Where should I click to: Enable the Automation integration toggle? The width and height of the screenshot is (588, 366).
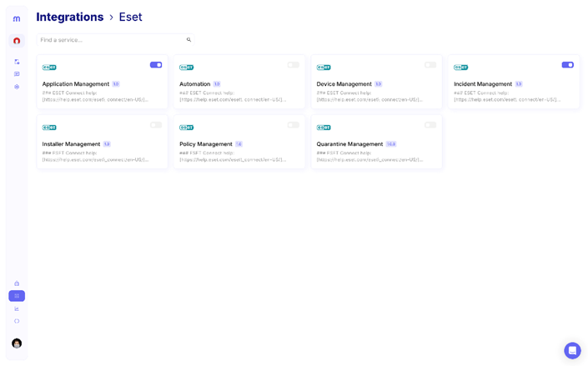(x=293, y=65)
